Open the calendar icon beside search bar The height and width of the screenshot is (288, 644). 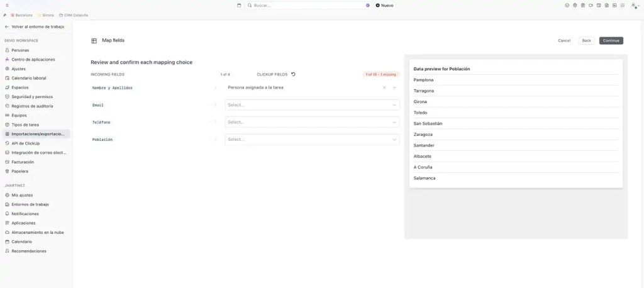coord(240,5)
